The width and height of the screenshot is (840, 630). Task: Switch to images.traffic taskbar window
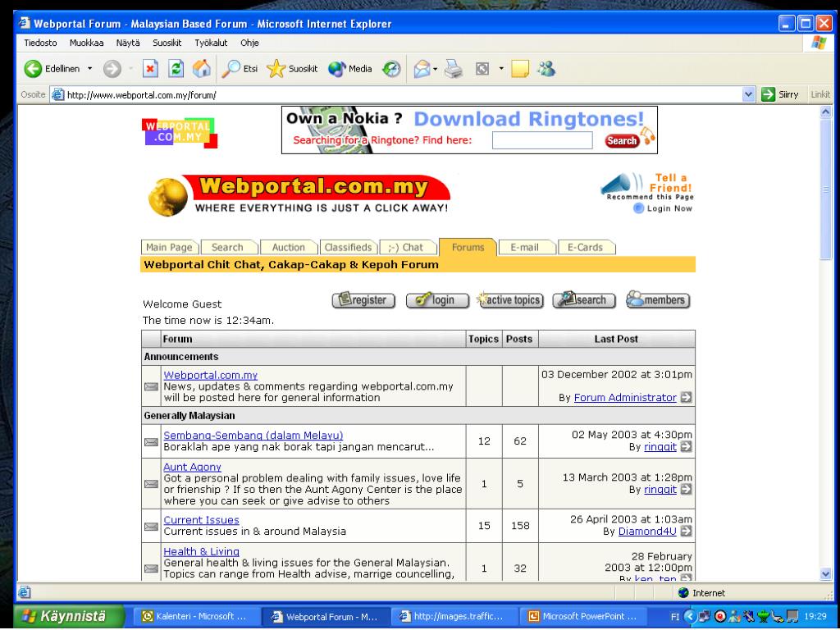[453, 616]
